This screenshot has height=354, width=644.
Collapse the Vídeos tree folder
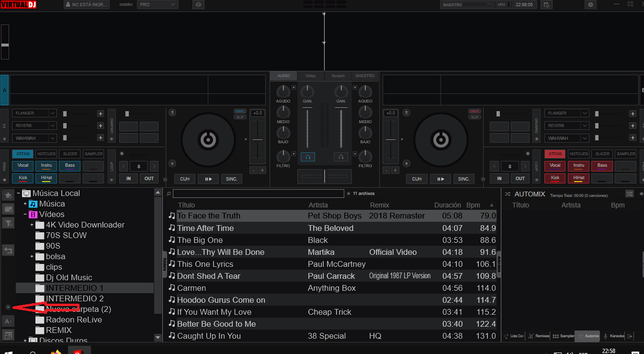coord(25,215)
